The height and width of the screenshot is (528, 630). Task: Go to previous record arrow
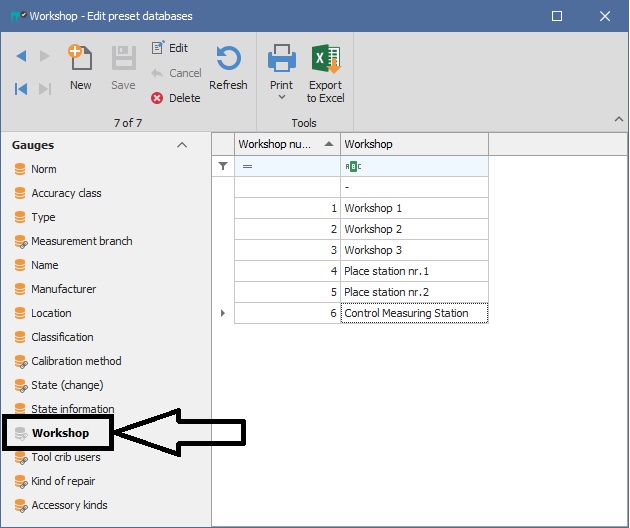tap(22, 56)
